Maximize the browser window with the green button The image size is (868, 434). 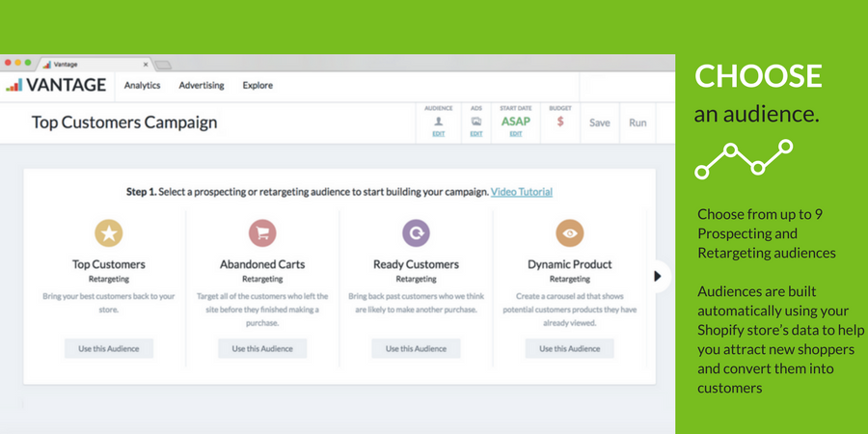[28, 63]
